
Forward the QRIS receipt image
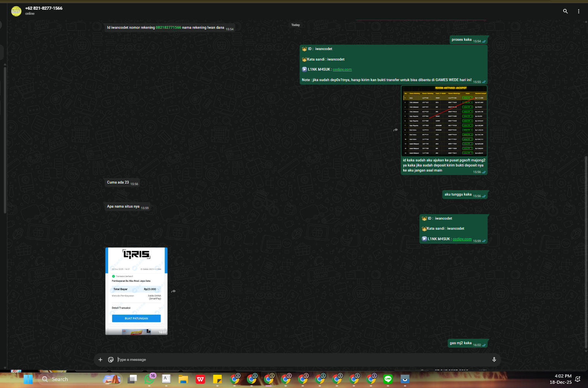(x=173, y=291)
